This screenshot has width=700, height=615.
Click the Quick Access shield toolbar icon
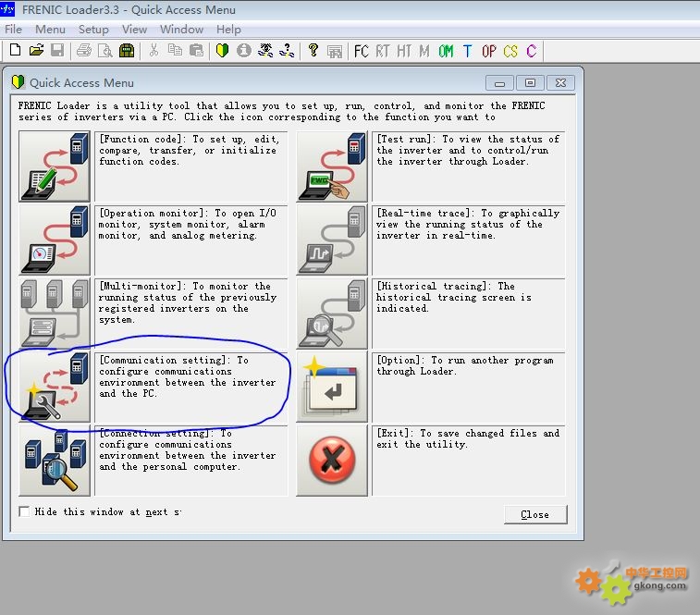[x=222, y=50]
